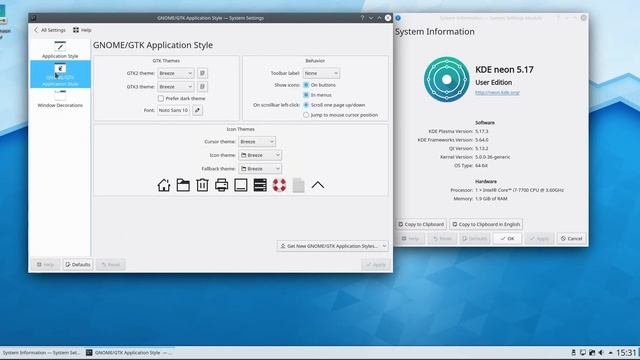Click Copy to Clipboard in System Information
The height and width of the screenshot is (360, 640).
[x=421, y=224]
